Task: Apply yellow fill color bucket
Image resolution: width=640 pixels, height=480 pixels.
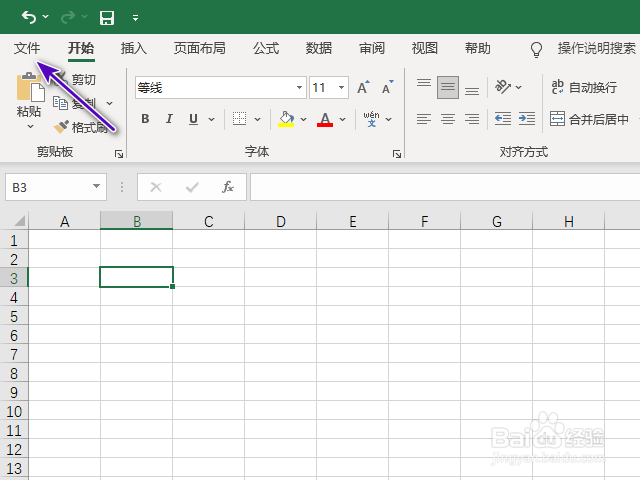Action: pos(286,119)
